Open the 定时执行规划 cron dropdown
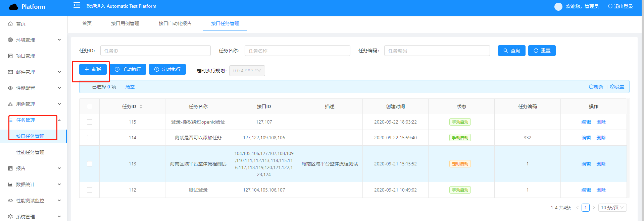The width and height of the screenshot is (644, 221). point(247,71)
